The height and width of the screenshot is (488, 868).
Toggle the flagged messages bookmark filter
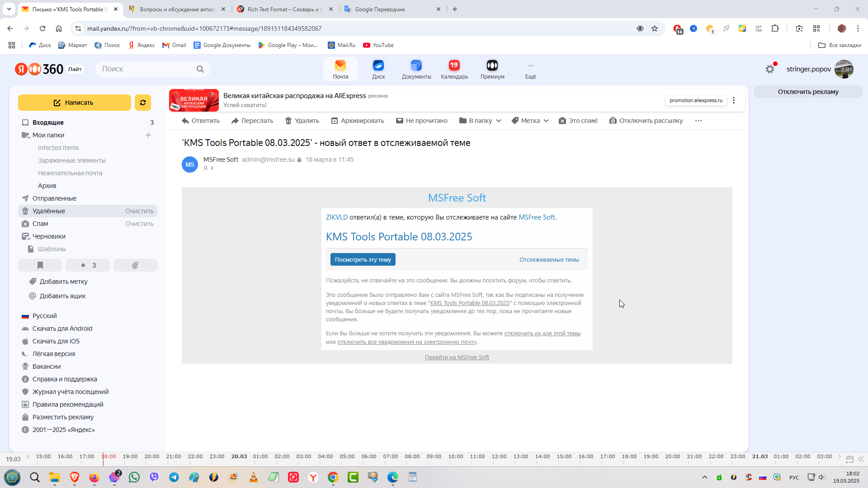click(40, 265)
